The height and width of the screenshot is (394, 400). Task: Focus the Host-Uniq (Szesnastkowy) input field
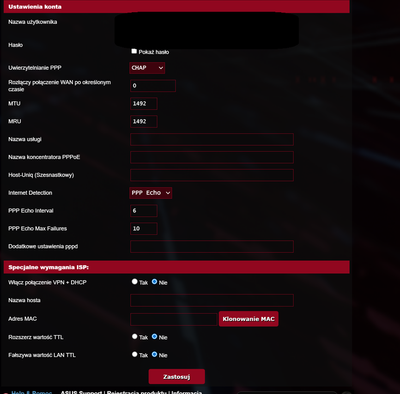pos(212,175)
